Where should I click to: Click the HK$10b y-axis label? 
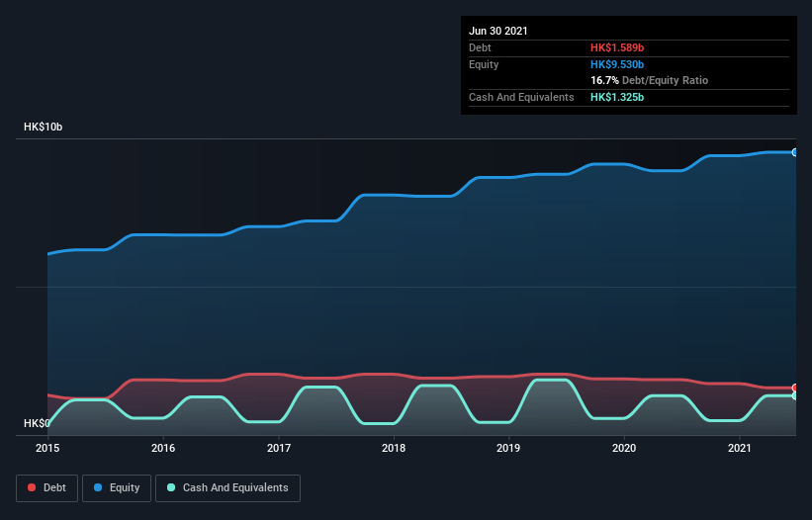[43, 127]
